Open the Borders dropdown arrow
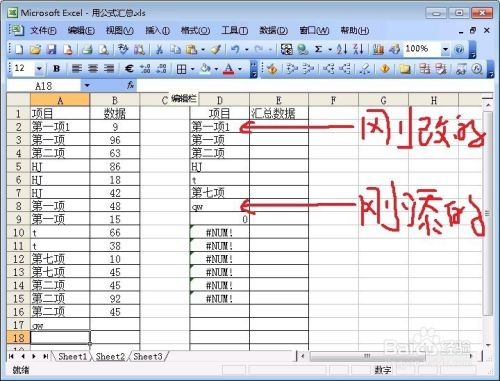500x381 pixels. 192,69
